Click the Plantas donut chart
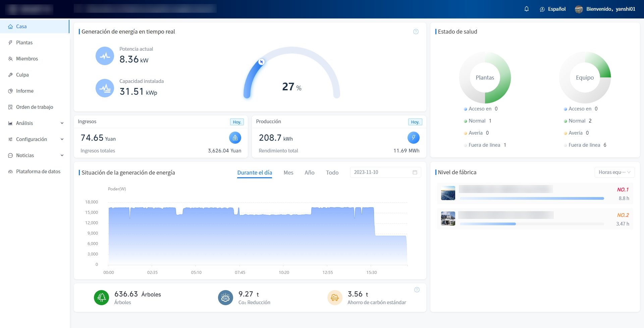644x328 pixels. (x=485, y=78)
